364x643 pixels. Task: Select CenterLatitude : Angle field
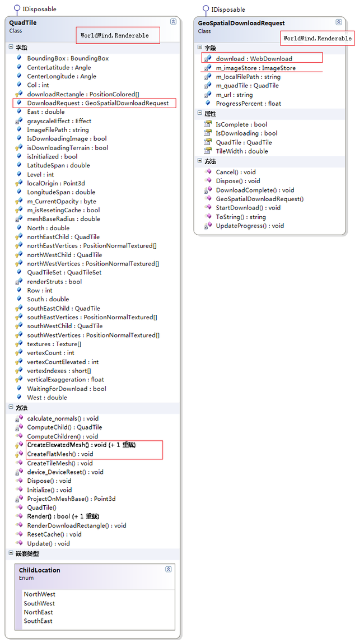pos(59,67)
